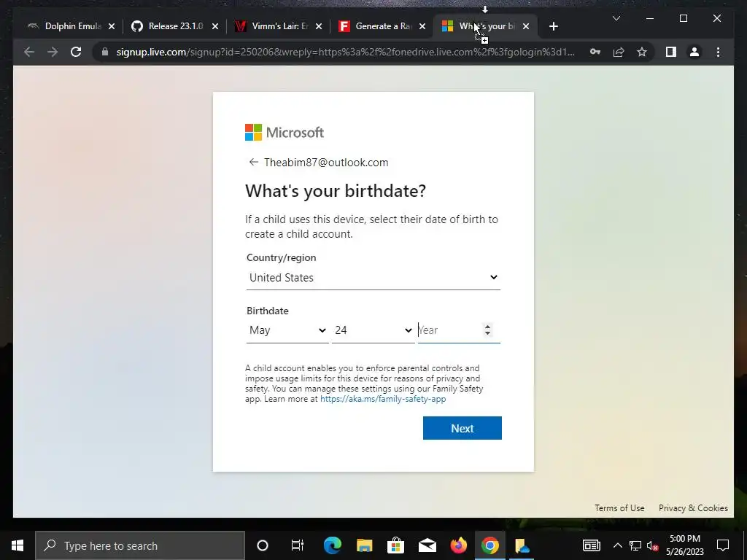Switch to the Generate a Random tab
The width and height of the screenshot is (747, 560).
[x=383, y=26]
